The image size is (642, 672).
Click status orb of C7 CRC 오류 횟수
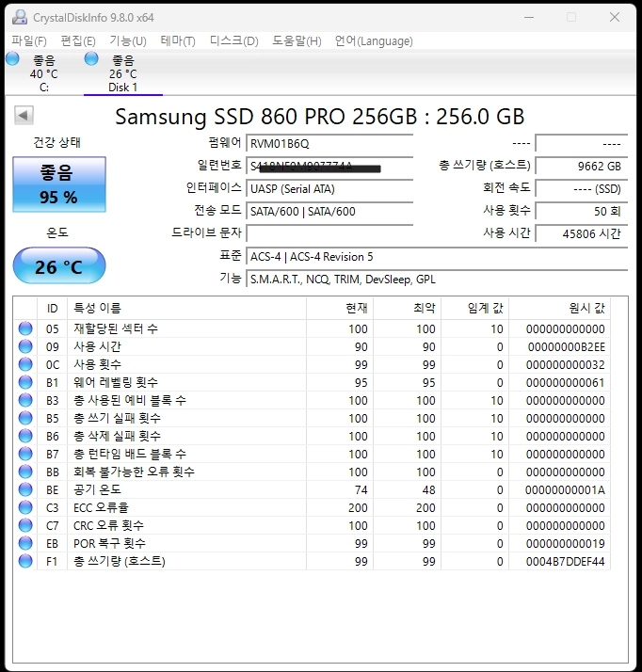25,525
